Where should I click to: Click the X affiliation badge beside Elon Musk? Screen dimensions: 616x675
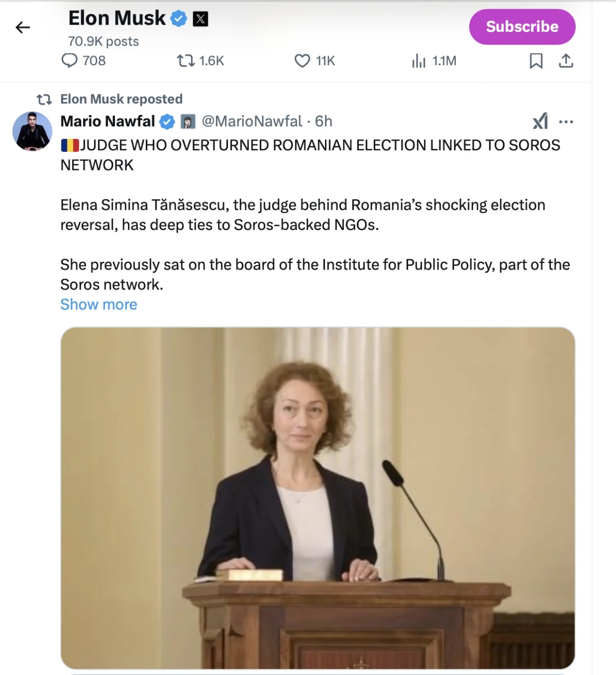click(x=200, y=20)
